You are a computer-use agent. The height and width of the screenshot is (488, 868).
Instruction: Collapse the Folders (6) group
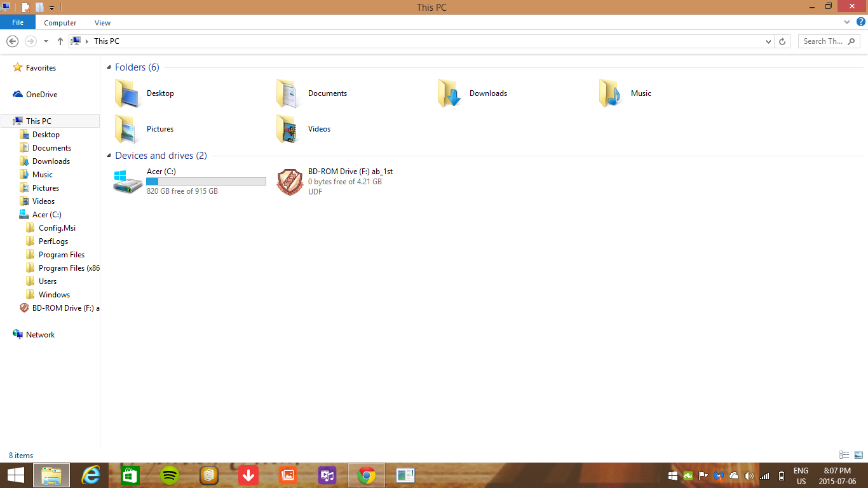coord(109,67)
